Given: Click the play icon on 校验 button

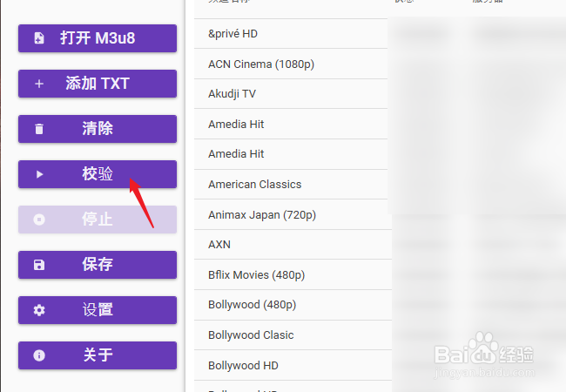Looking at the screenshot, I should coord(39,174).
